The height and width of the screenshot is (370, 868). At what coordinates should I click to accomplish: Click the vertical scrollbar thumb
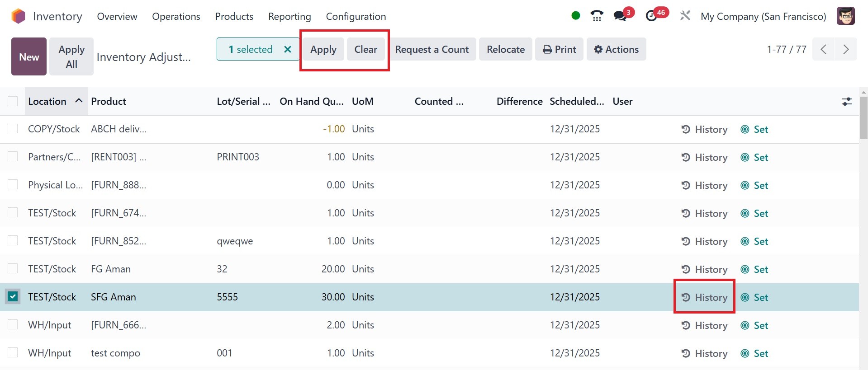pyautogui.click(x=863, y=117)
